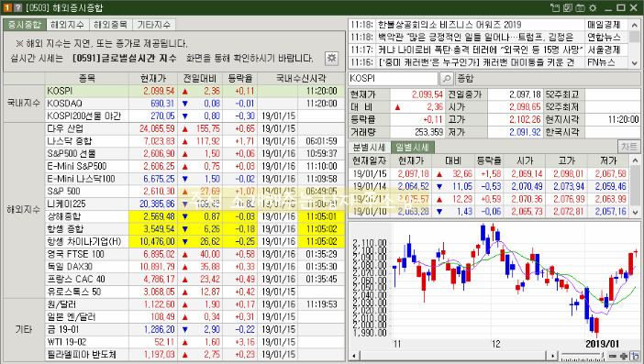Select the 유로스톡스 50 row
The height and width of the screenshot is (364, 644).
[194, 292]
